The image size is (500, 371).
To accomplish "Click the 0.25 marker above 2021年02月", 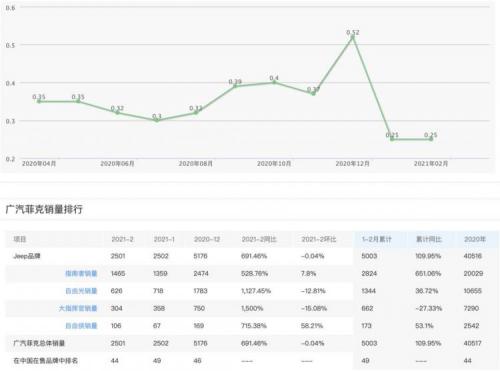I will coord(431,139).
